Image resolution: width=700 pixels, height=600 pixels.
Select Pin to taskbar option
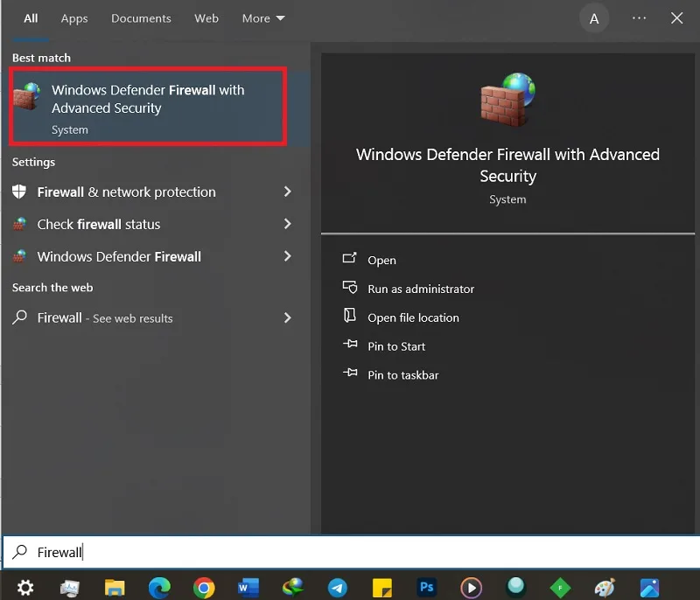point(403,375)
